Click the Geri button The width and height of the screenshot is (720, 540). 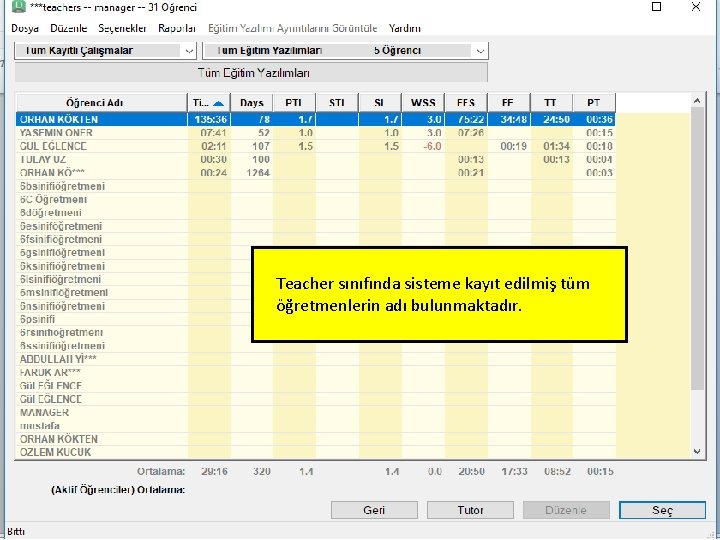click(x=374, y=510)
